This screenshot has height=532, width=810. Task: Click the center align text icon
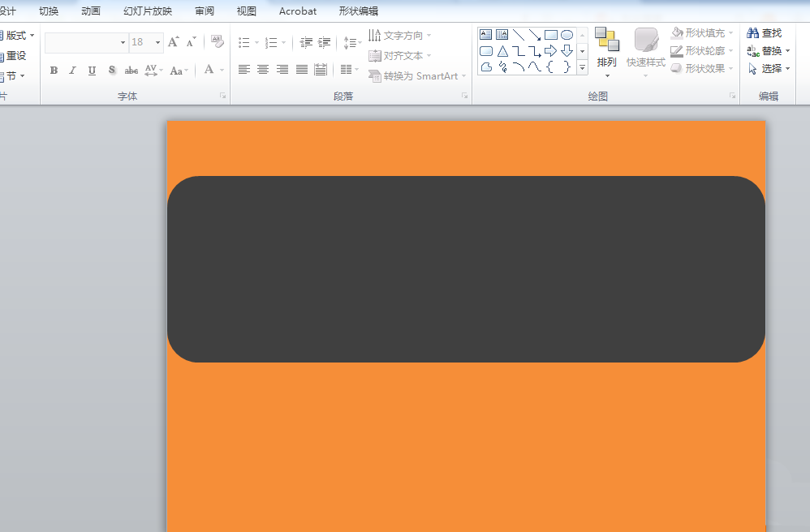[263, 69]
